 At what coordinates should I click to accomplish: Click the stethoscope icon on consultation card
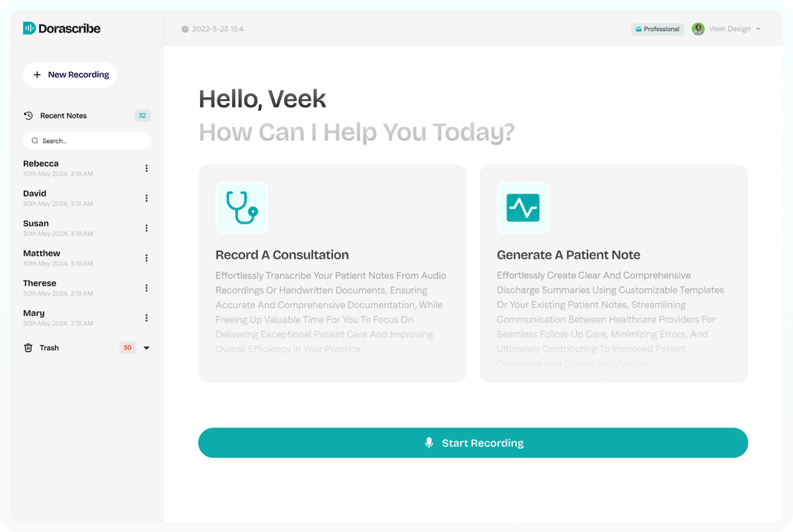pyautogui.click(x=242, y=208)
